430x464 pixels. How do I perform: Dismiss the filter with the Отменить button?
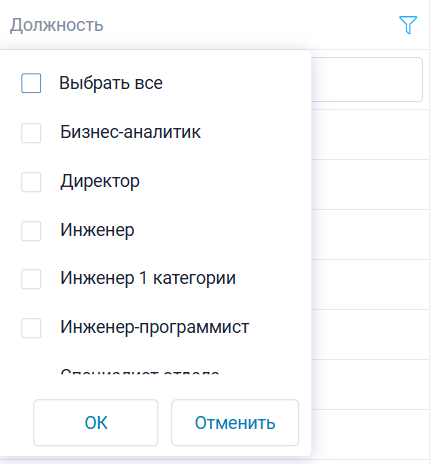pos(235,423)
